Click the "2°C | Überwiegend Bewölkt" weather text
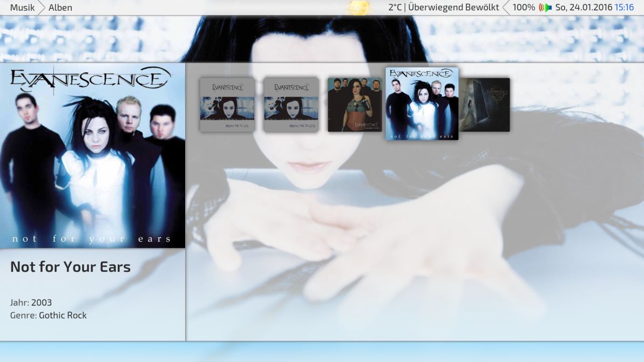This screenshot has height=362, width=644. coord(444,8)
